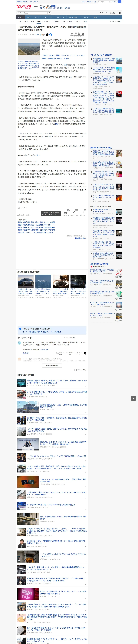Image resolution: width=138 pixels, height=644 pixels.
Task: Open video ranking item 1 thumbnail
Action: tap(119, 212)
